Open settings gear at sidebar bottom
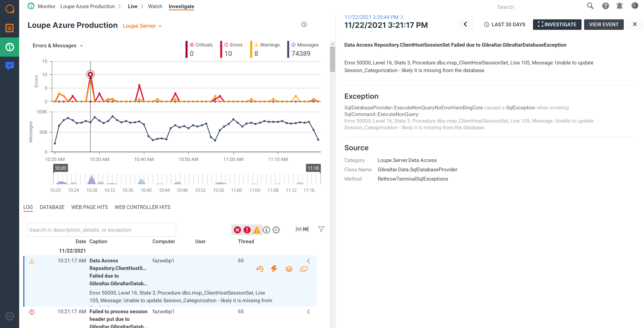This screenshot has width=644, height=328. point(10,316)
